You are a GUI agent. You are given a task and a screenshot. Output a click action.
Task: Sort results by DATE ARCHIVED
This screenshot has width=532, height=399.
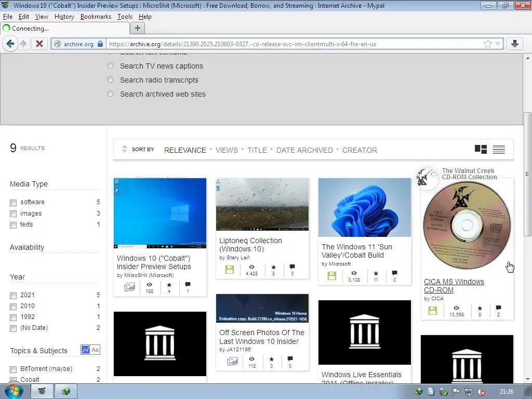click(x=304, y=150)
